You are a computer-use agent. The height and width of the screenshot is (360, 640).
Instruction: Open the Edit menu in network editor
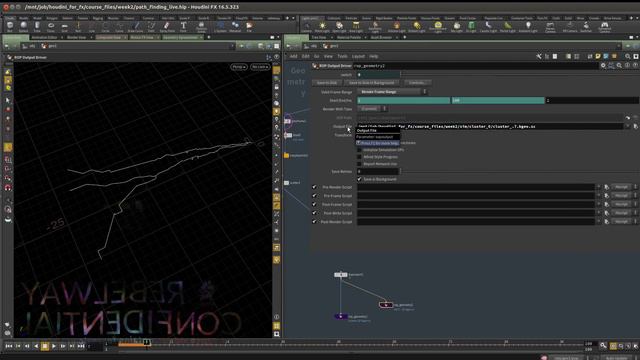305,56
